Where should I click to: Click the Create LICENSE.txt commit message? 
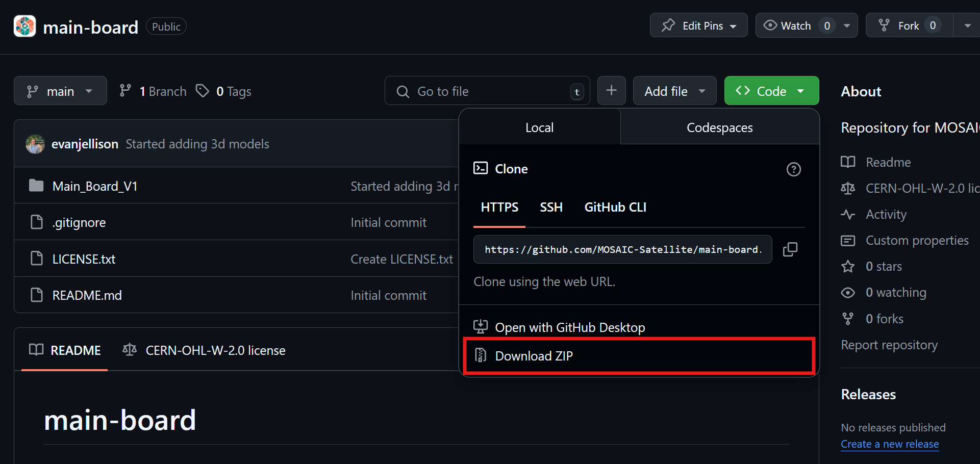pyautogui.click(x=401, y=259)
